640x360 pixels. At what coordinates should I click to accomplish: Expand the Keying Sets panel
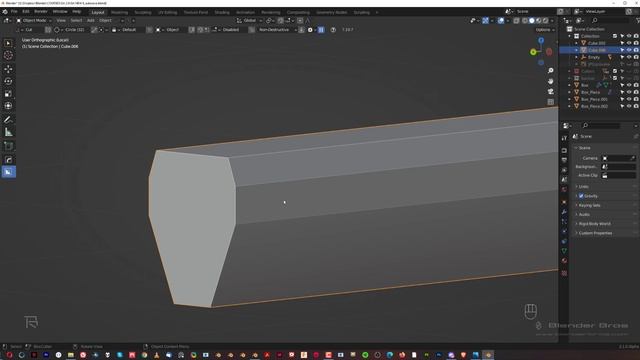coord(605,205)
